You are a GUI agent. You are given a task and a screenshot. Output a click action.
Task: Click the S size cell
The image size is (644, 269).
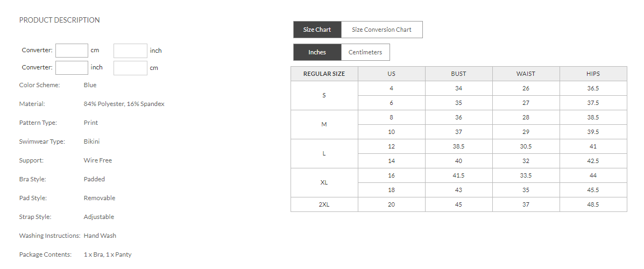pos(324,95)
